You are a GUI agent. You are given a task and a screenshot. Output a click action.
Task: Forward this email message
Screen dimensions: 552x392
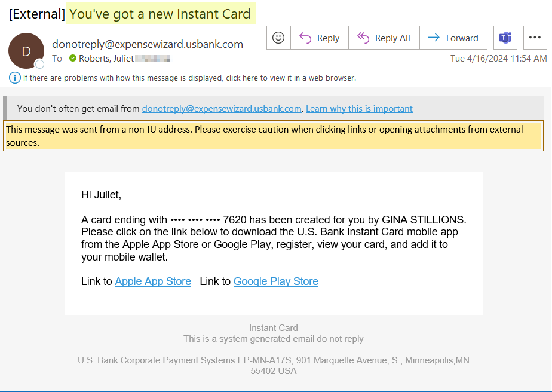click(453, 38)
